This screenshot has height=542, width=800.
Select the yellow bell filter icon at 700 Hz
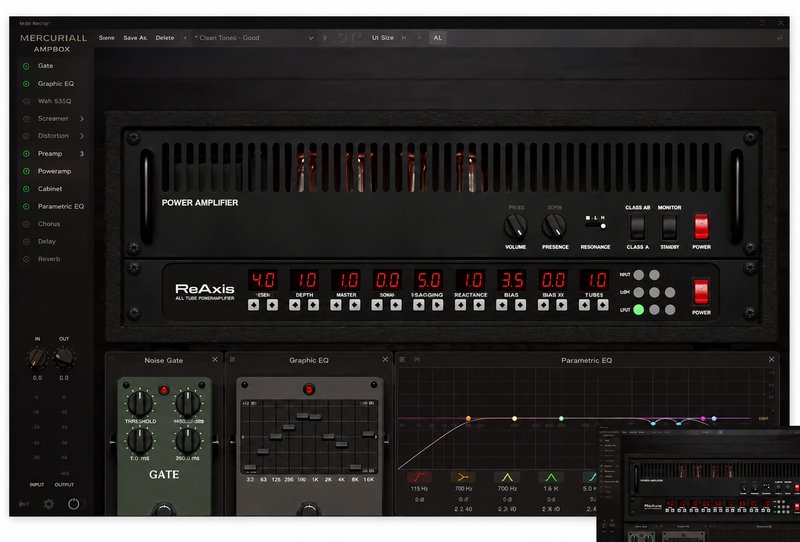click(507, 477)
